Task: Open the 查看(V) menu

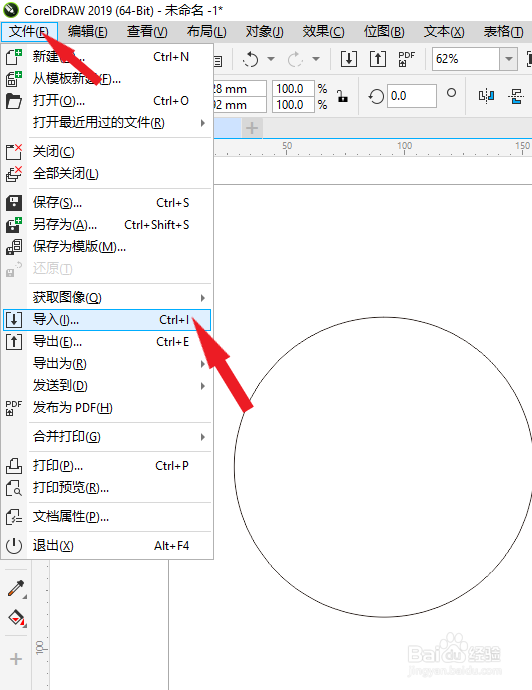Action: (x=147, y=32)
